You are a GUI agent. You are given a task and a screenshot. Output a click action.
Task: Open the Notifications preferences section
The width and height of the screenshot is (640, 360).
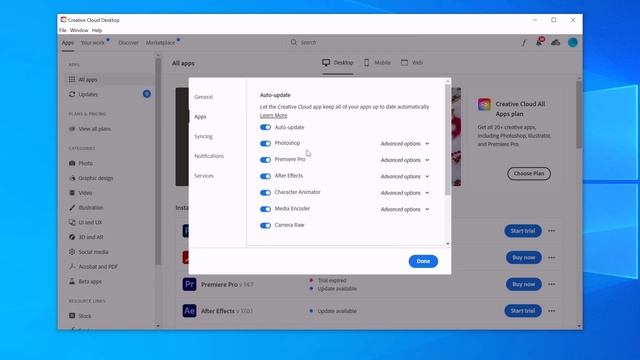[x=209, y=156]
